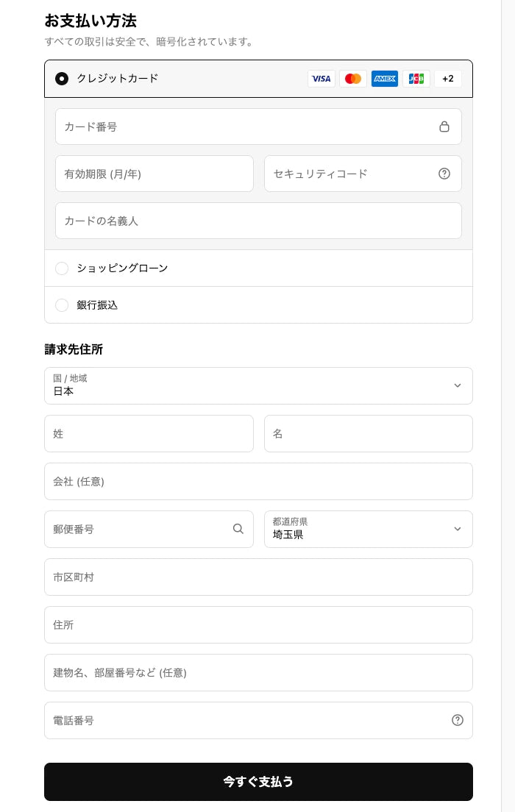Open the 国 / 地域 dropdown

258,385
